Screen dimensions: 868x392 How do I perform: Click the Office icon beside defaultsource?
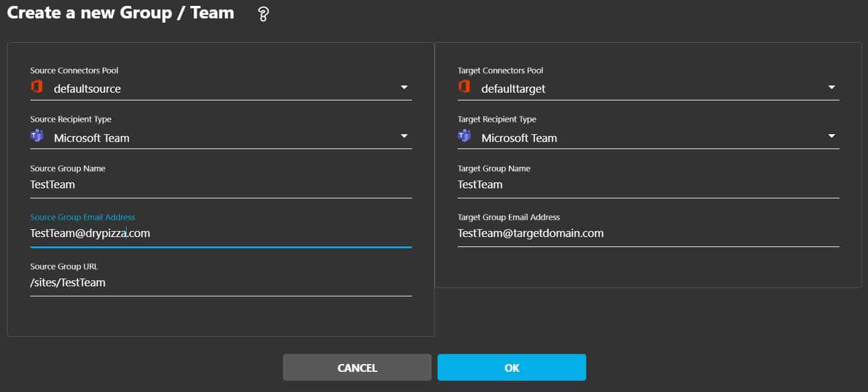point(37,87)
